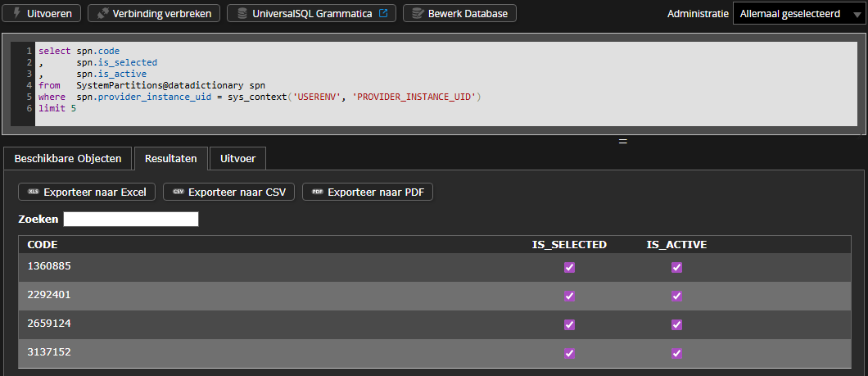Click the Exporteer naar PDF button
868x376 pixels.
coord(368,192)
